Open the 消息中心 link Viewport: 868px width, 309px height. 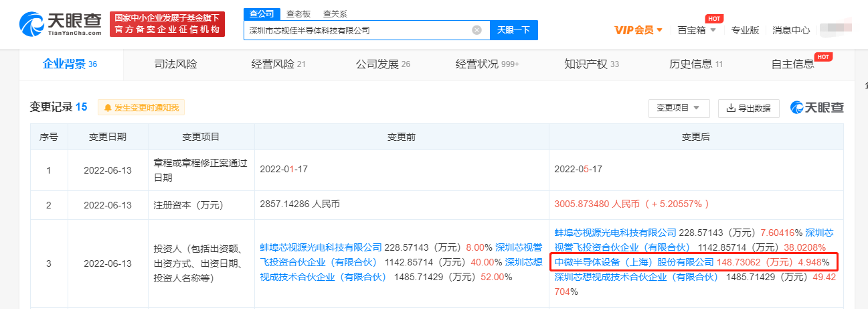[x=791, y=30]
